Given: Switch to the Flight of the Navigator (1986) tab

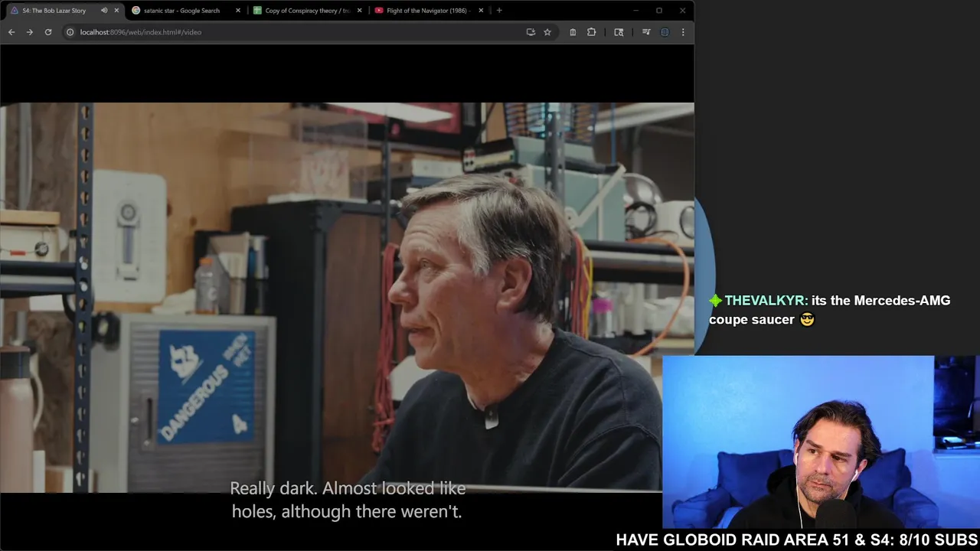Looking at the screenshot, I should tap(430, 11).
